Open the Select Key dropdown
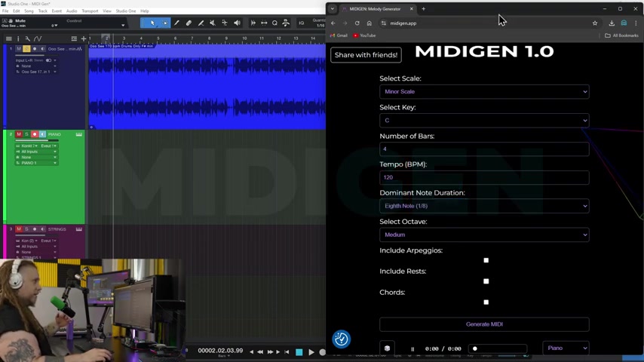 click(484, 121)
